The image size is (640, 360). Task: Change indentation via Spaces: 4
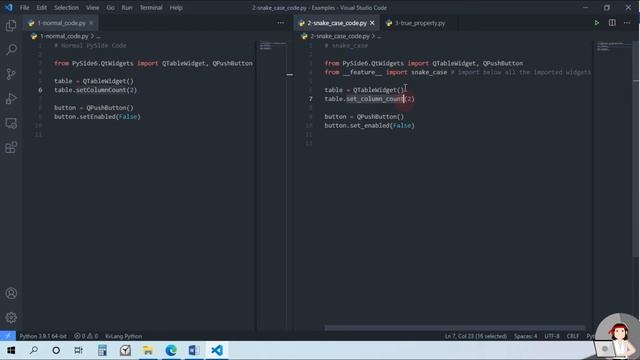click(x=526, y=336)
